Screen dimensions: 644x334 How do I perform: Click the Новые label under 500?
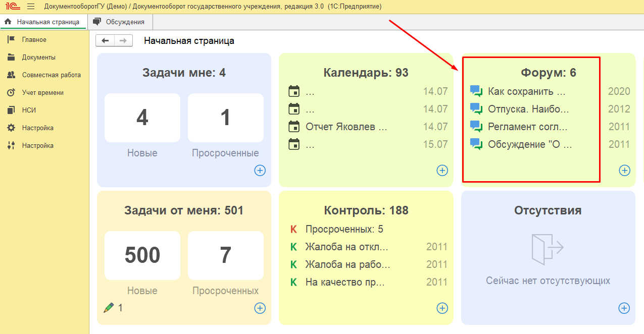[142, 291]
